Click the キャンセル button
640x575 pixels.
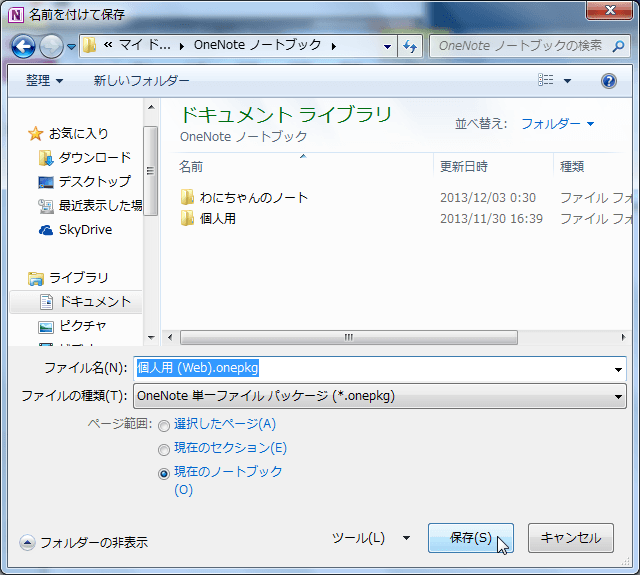(x=571, y=538)
